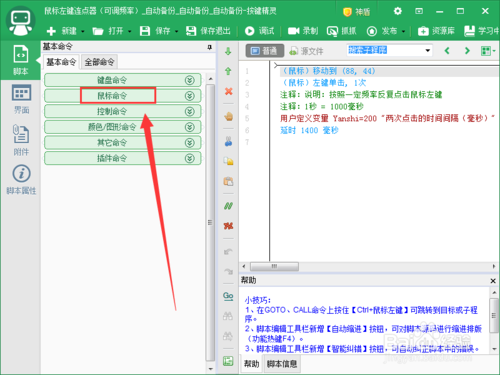Click the editor horizontal scrollbar thumb

274,266
